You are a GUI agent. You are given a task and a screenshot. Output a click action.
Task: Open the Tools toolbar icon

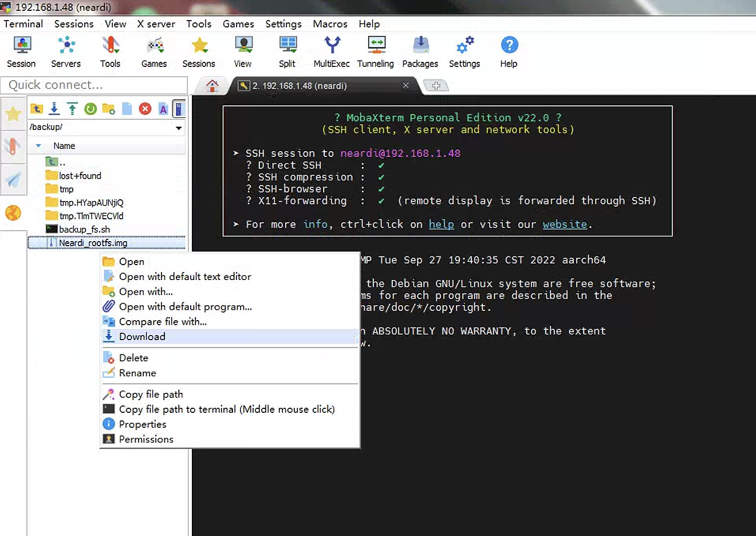(x=110, y=52)
